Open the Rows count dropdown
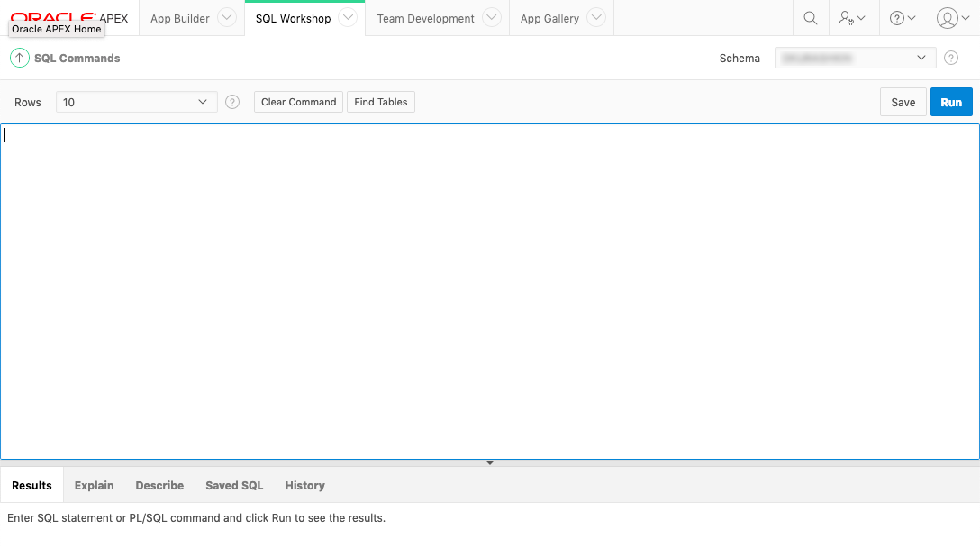Viewport: 980px width, 548px height. coord(135,102)
